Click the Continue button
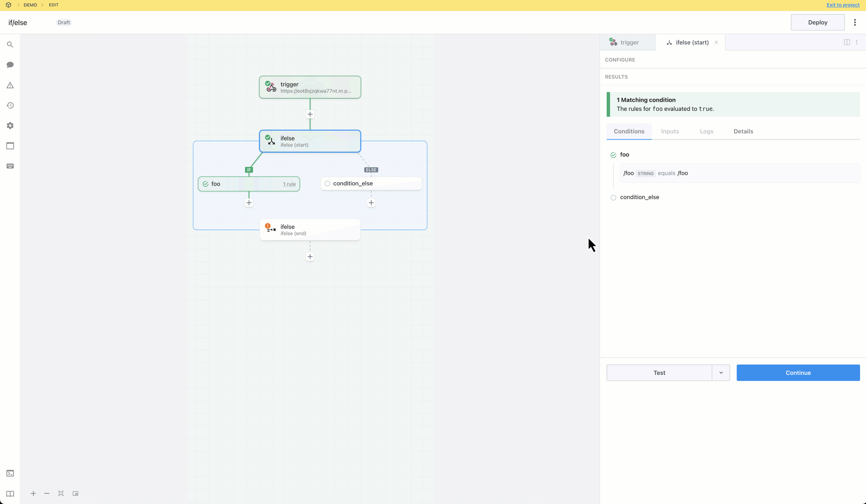Screen dimensions: 866x504 click(x=798, y=373)
